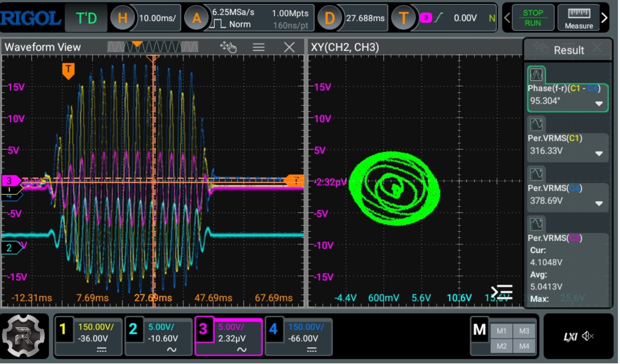Expand Phase(f-r) measurement dropdown arrow
620x364 pixels.
(x=599, y=104)
